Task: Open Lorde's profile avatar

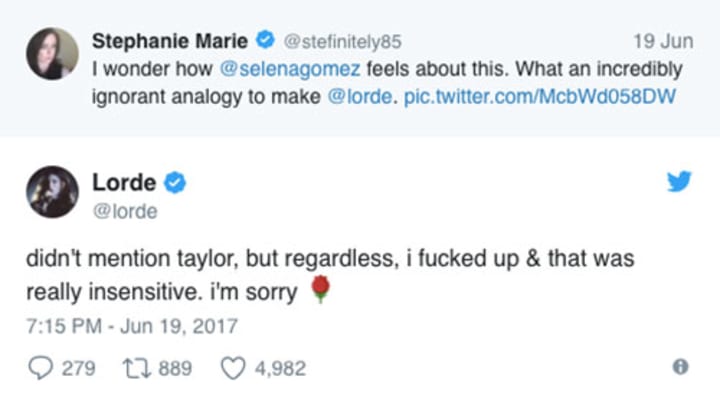Action: point(51,192)
